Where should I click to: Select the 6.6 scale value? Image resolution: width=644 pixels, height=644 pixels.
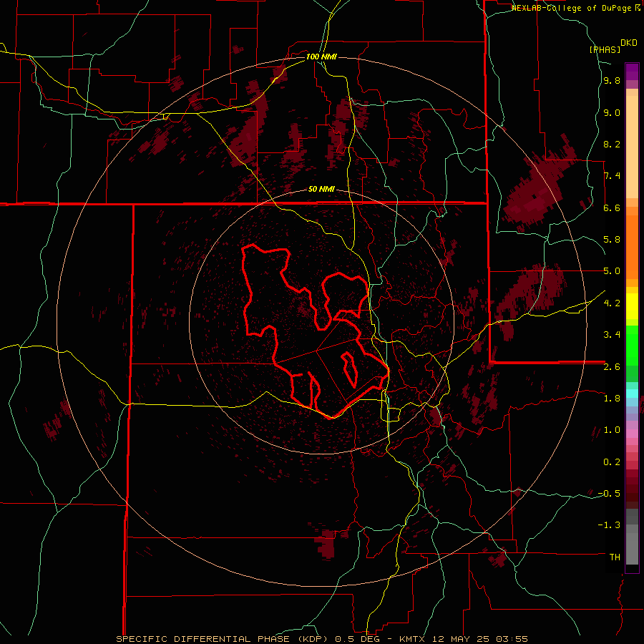pyautogui.click(x=612, y=208)
